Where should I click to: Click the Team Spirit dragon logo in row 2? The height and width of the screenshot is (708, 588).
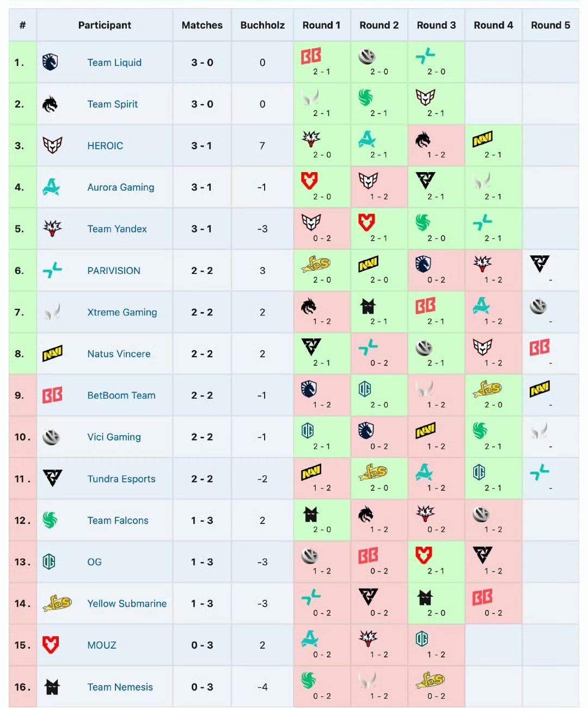pyautogui.click(x=50, y=104)
